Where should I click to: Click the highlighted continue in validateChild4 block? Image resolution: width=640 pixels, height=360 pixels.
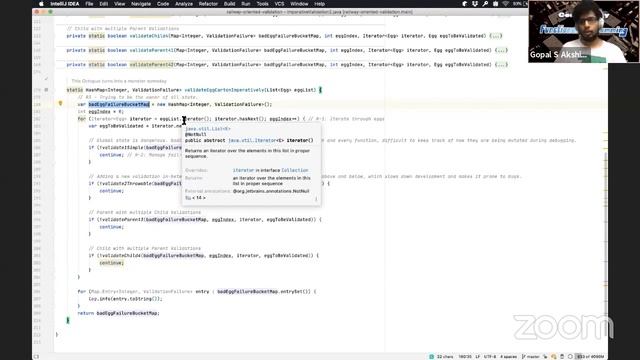[111, 263]
